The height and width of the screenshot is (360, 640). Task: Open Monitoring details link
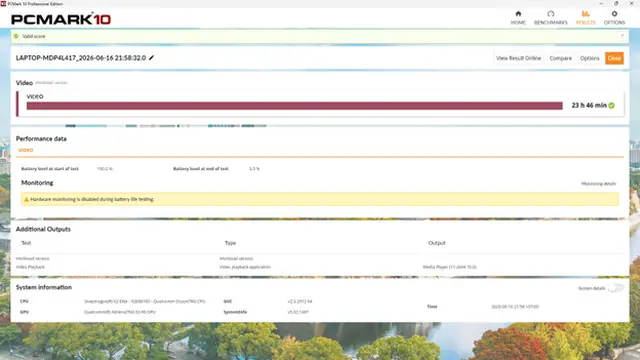coord(598,184)
